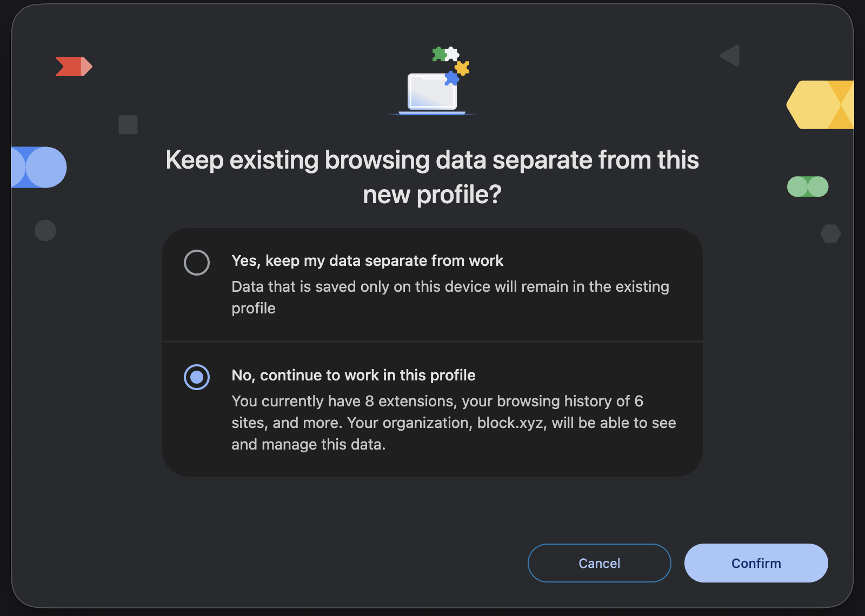
Task: Click the red arrow shape decoration
Action: 74,66
